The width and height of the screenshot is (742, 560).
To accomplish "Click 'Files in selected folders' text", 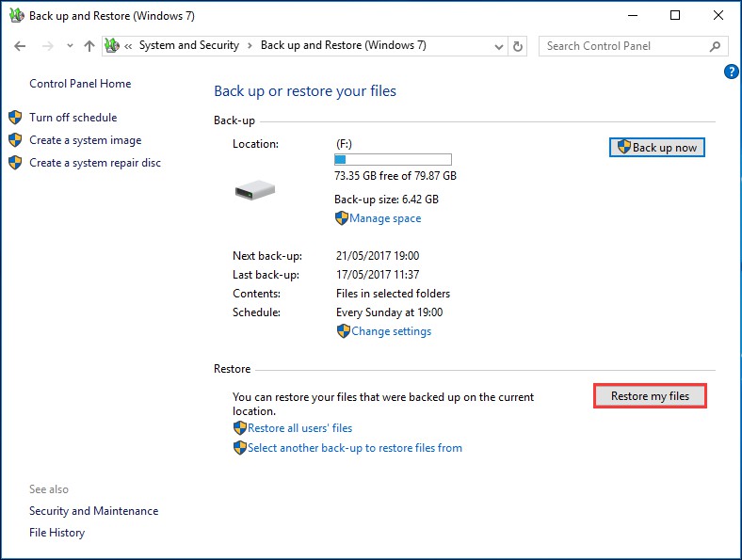I will pyautogui.click(x=393, y=294).
